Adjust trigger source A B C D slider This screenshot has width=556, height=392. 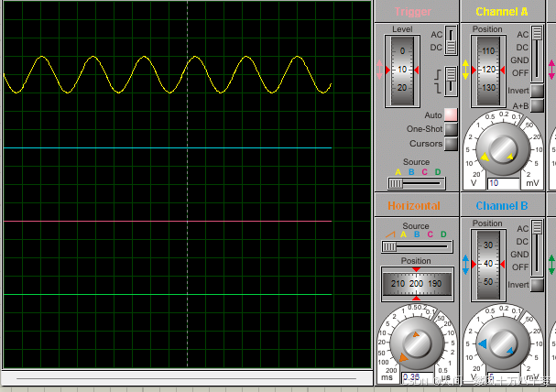417,183
